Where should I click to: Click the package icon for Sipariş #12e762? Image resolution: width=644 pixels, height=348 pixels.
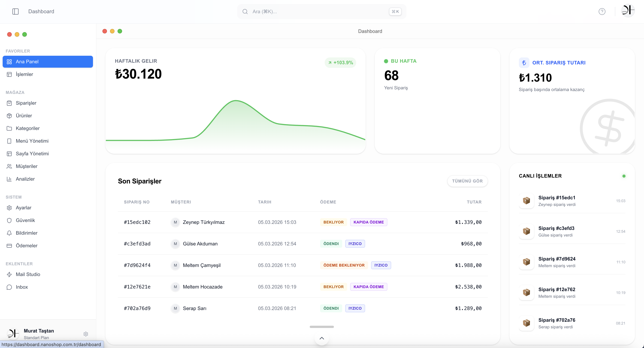pos(526,292)
